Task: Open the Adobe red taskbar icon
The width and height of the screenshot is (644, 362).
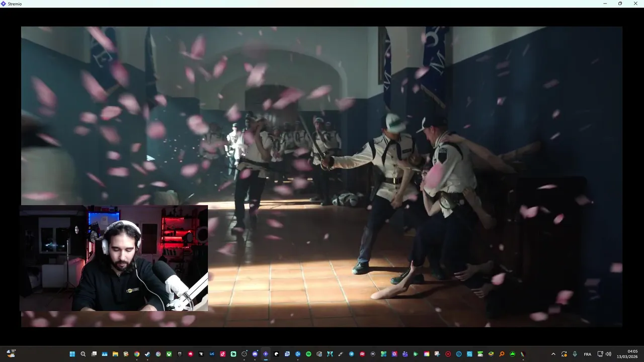Action: click(x=362, y=354)
